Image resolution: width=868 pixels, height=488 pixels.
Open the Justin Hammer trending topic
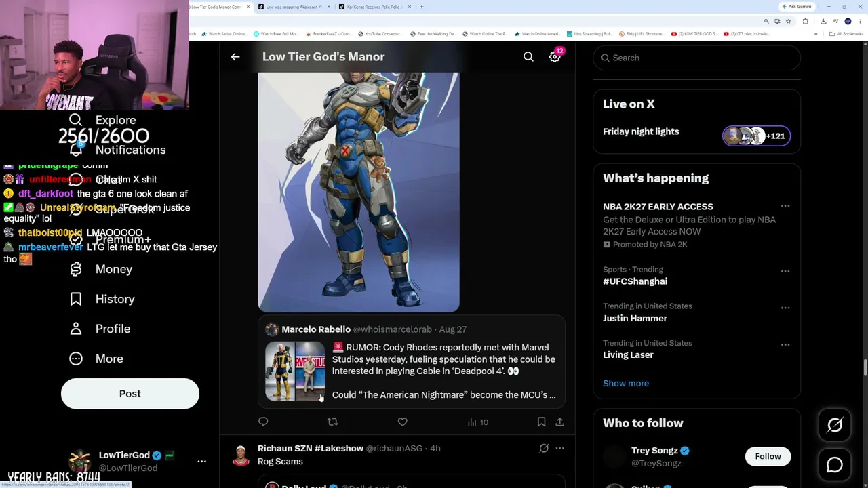click(635, 318)
